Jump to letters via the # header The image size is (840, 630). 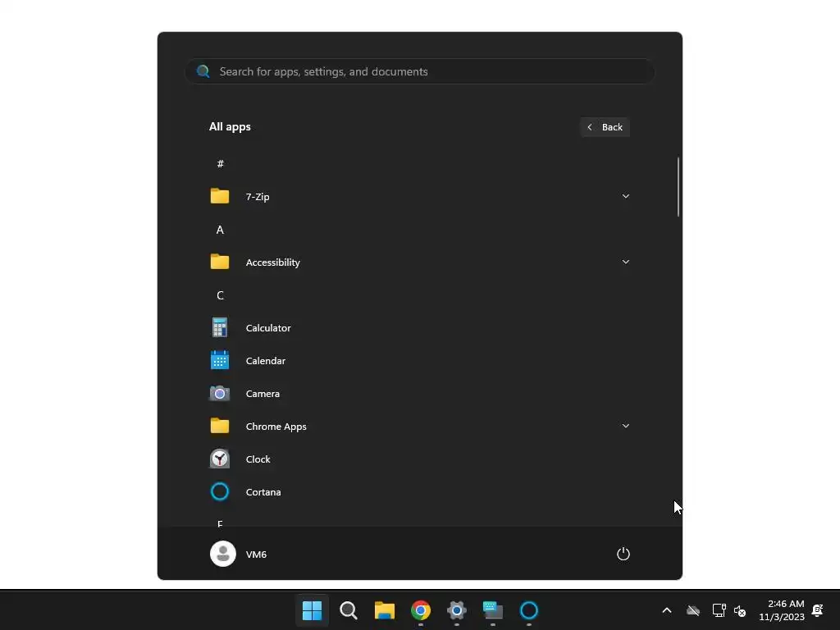pos(220,164)
